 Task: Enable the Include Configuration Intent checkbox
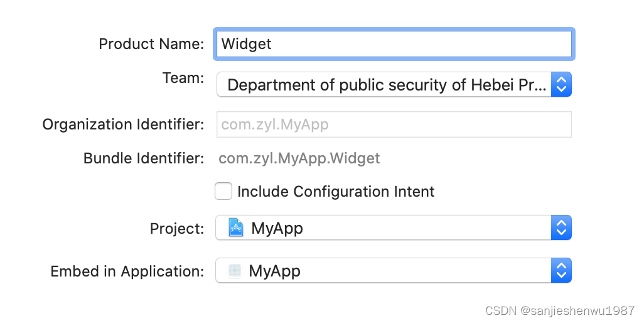click(223, 191)
